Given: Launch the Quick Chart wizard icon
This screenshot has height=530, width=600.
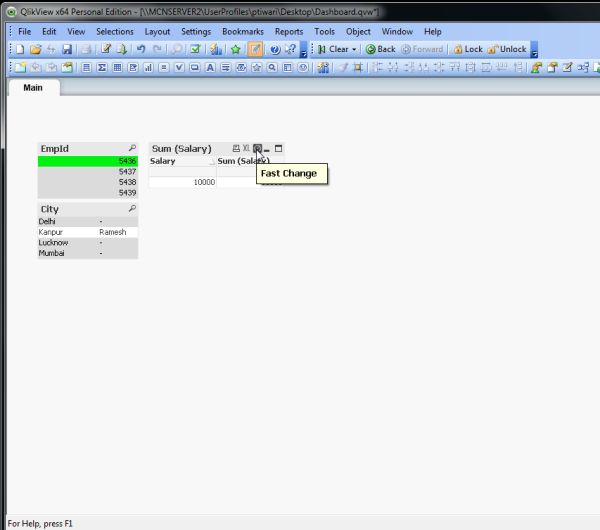Looking at the screenshot, I should (x=216, y=49).
